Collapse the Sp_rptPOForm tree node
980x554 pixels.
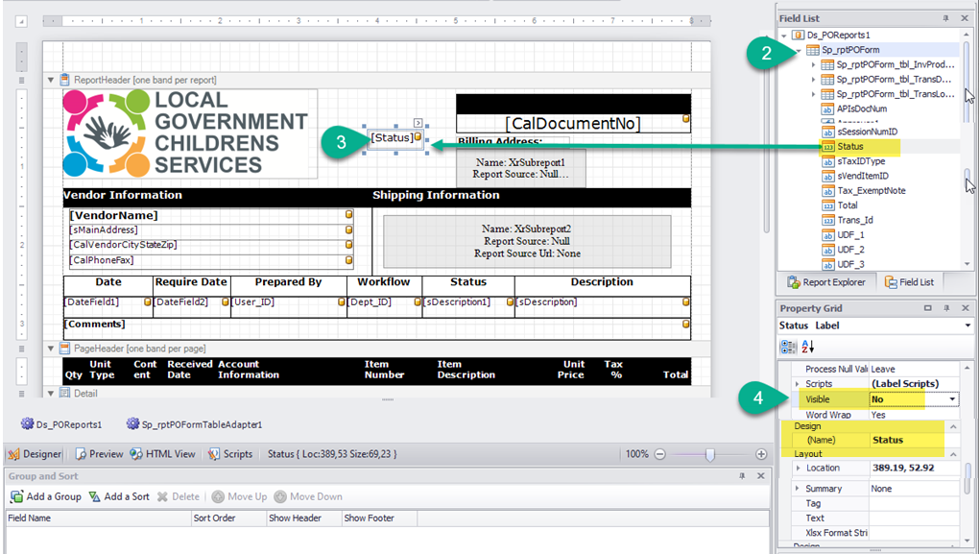click(799, 50)
